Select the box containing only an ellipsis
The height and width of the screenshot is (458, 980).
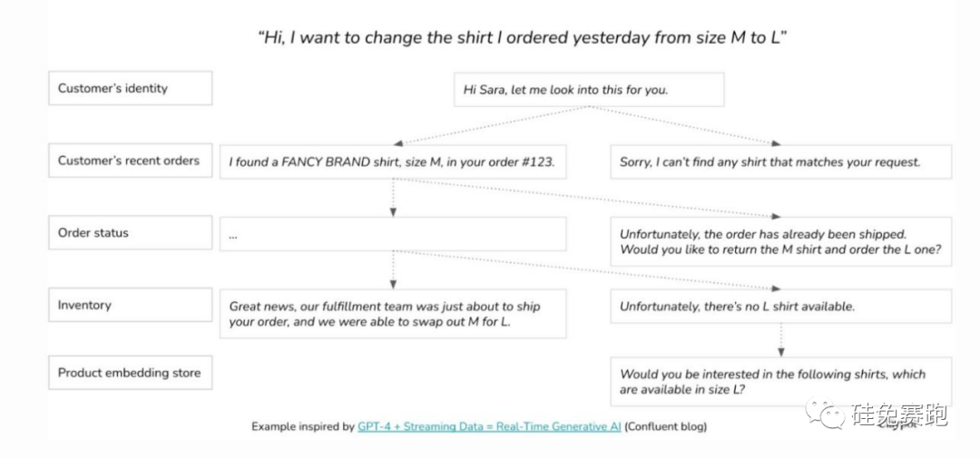coord(393,234)
